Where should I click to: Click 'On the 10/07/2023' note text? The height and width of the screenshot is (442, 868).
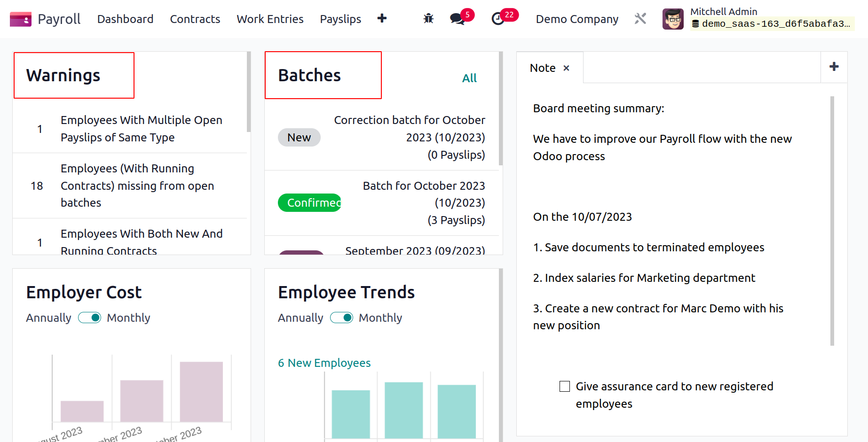[583, 217]
